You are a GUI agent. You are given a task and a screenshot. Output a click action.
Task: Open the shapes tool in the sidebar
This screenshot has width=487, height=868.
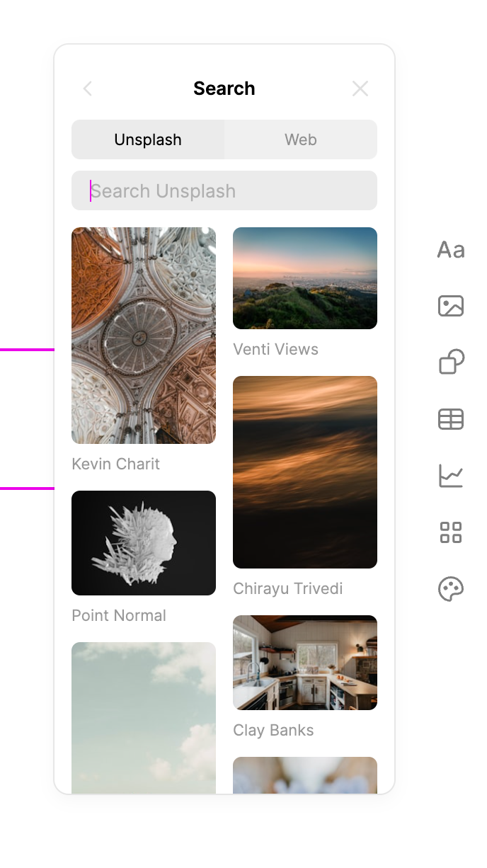tap(450, 362)
